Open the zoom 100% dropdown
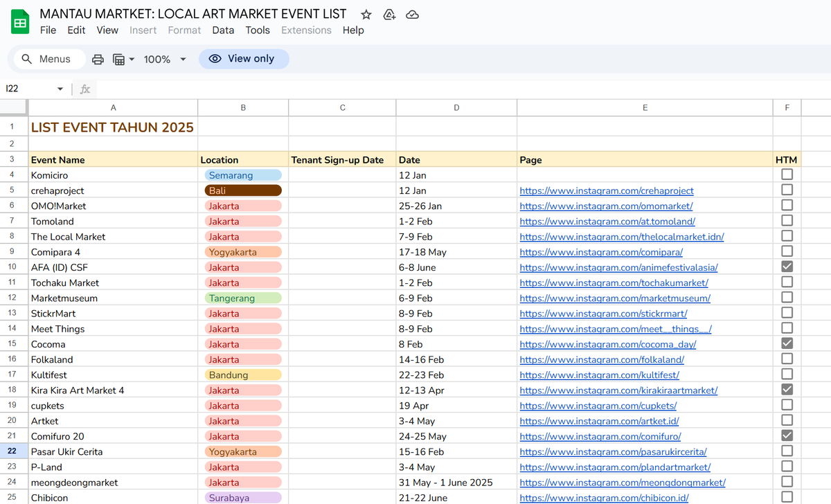831x504 pixels. [x=165, y=60]
